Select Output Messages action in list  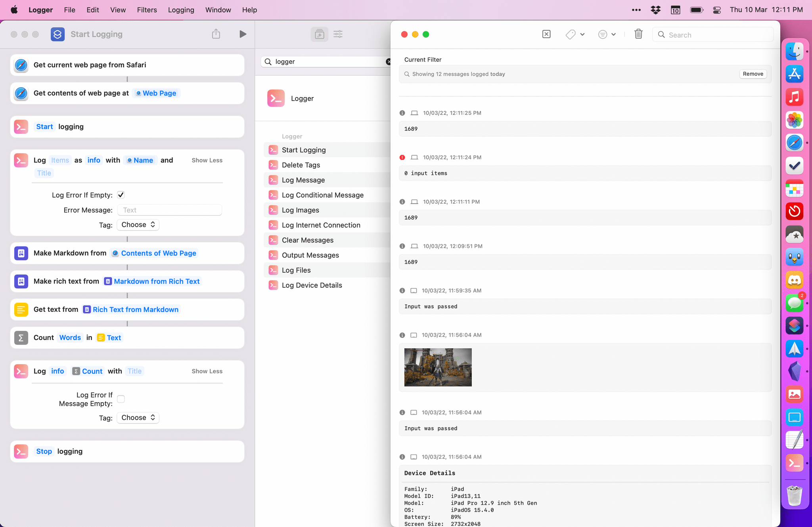point(327,255)
